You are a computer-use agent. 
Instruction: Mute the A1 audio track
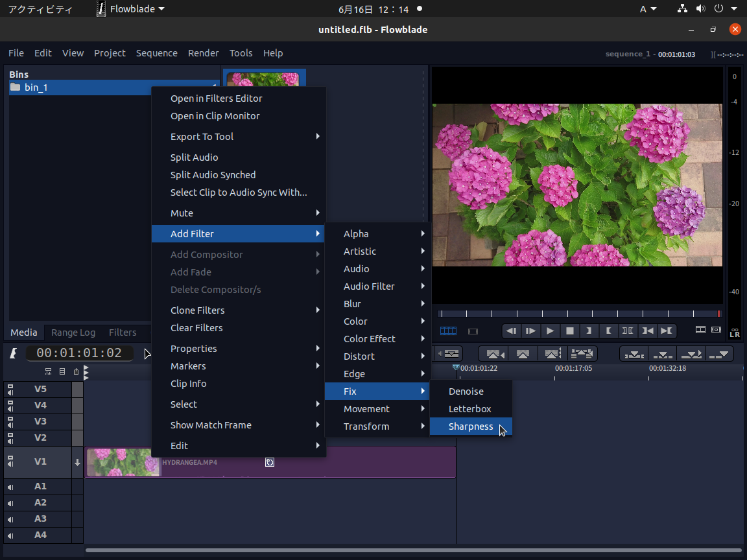click(x=10, y=487)
